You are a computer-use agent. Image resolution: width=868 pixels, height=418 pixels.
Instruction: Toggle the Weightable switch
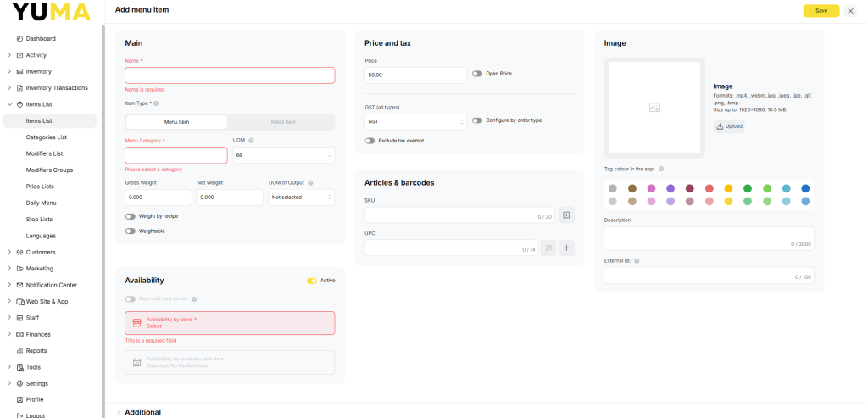click(130, 231)
